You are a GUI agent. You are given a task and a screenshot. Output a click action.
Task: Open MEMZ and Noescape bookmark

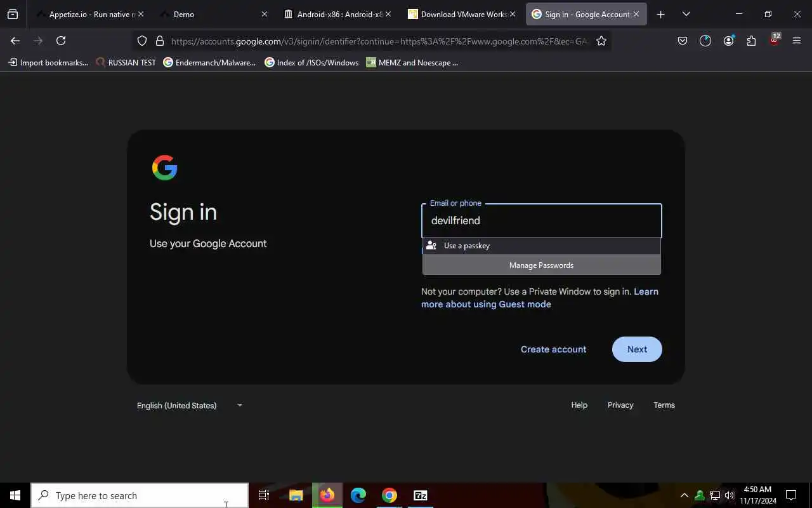click(412, 62)
